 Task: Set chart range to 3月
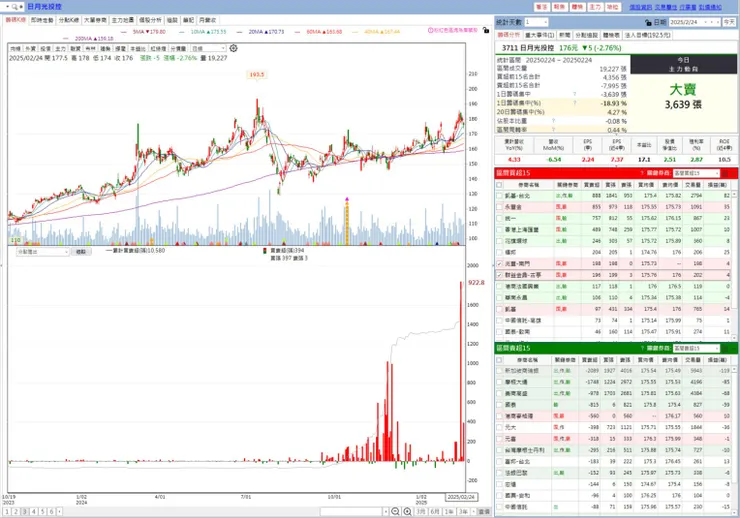[421, 511]
